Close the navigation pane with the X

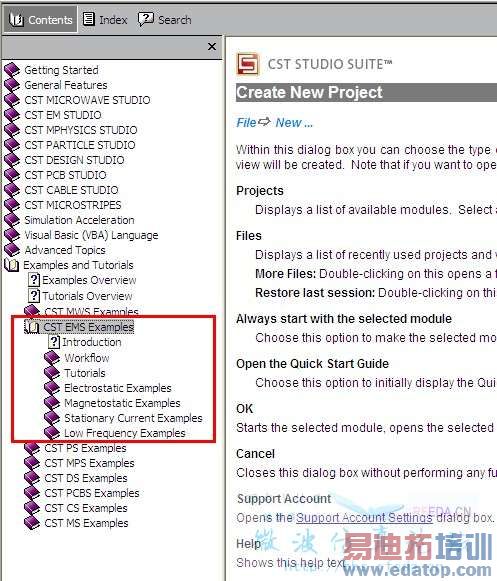[x=212, y=47]
